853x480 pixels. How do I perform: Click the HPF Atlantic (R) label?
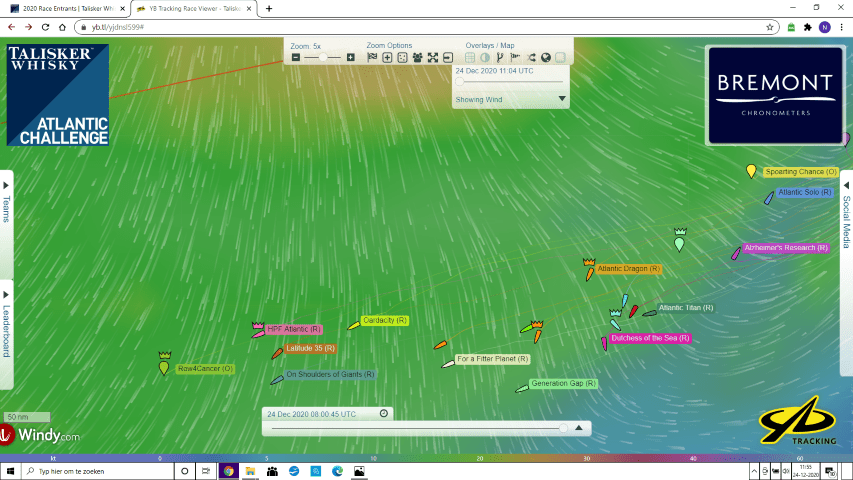point(294,329)
